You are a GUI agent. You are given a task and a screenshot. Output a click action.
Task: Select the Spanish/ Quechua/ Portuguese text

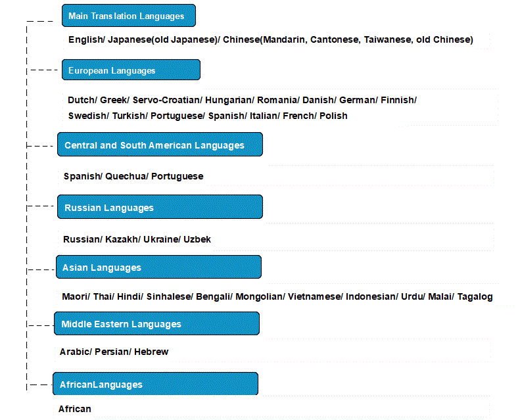pyautogui.click(x=133, y=176)
